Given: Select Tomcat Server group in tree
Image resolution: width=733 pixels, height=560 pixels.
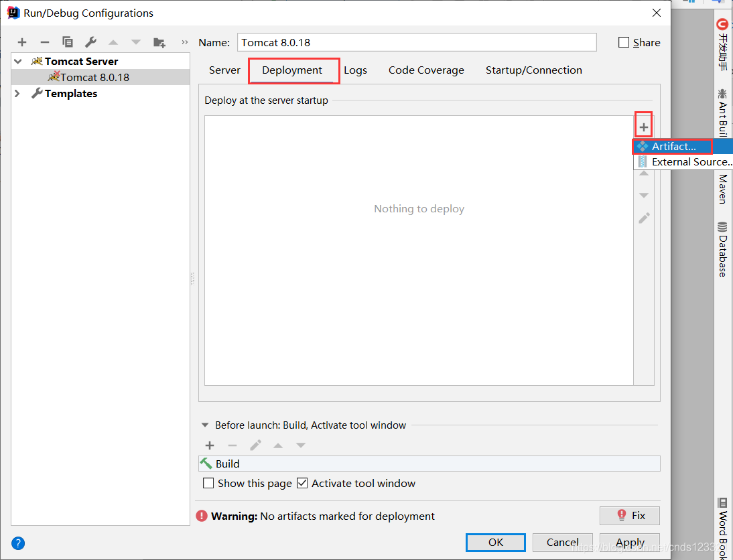Looking at the screenshot, I should (x=81, y=61).
